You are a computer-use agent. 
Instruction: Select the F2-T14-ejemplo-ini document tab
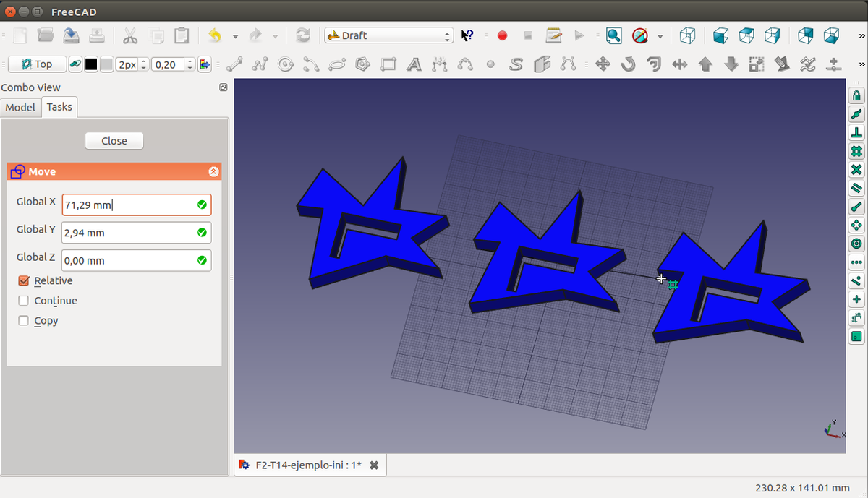coord(308,465)
